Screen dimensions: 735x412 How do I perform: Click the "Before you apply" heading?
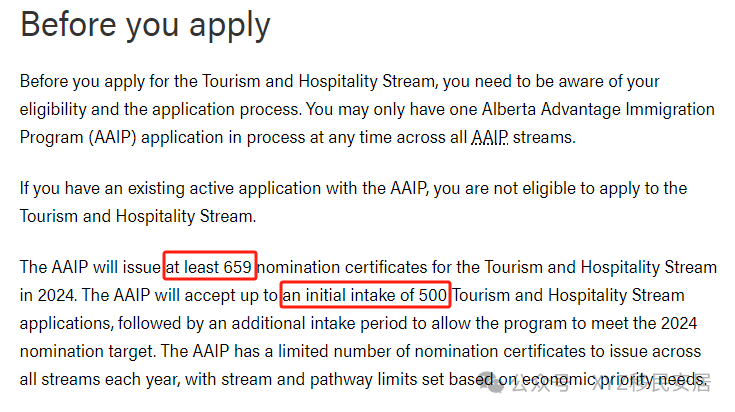click(x=145, y=24)
